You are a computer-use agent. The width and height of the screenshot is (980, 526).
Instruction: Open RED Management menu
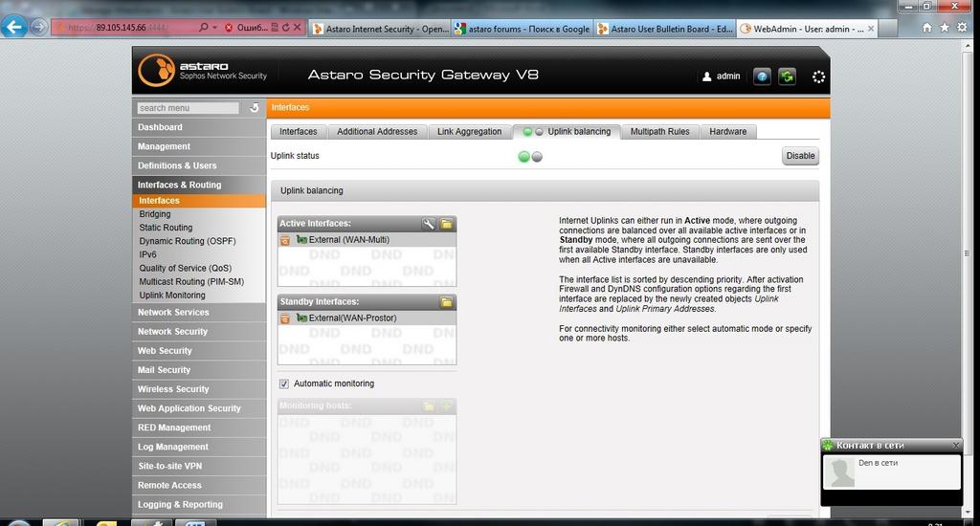[199, 427]
